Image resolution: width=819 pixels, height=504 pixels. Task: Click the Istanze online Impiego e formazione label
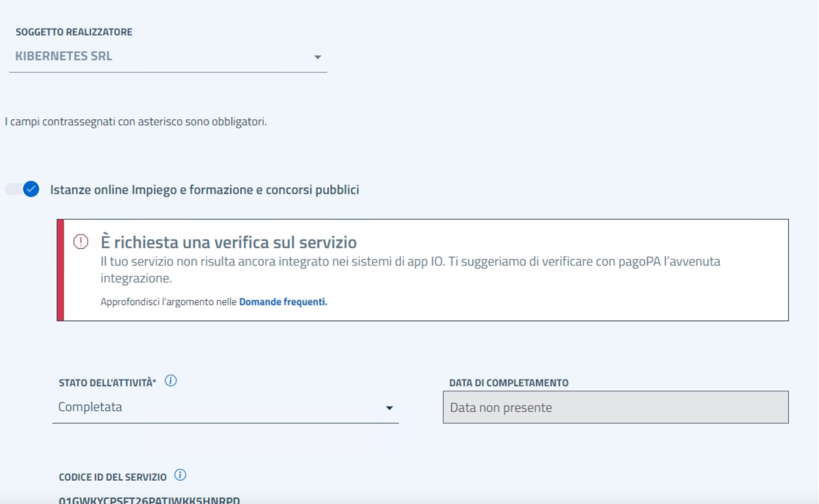coord(205,190)
